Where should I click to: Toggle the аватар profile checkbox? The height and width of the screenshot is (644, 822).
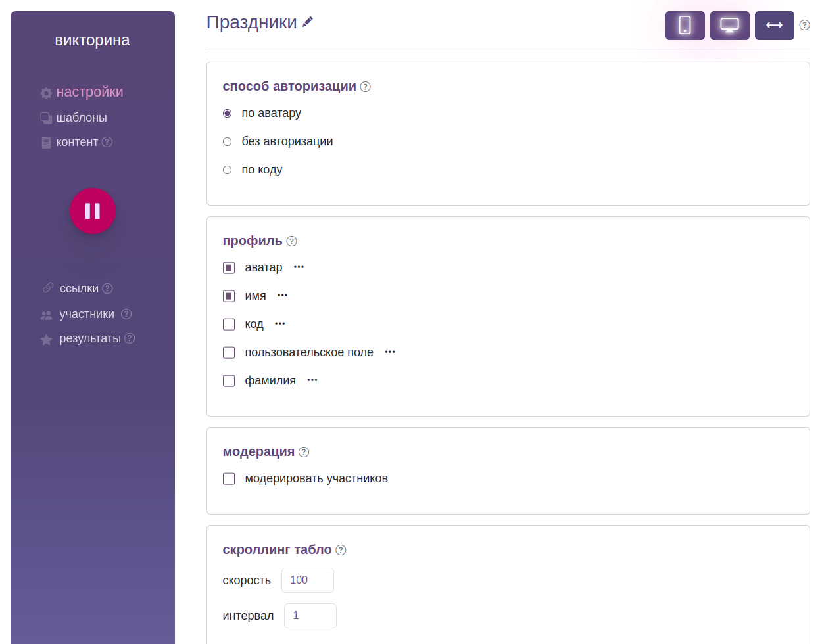pos(229,267)
